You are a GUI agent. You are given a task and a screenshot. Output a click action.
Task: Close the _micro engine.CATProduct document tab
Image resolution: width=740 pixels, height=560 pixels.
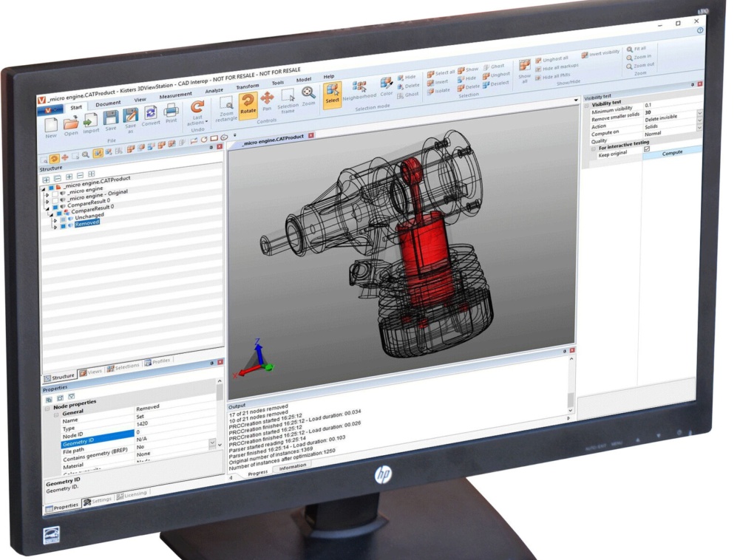tap(311, 135)
